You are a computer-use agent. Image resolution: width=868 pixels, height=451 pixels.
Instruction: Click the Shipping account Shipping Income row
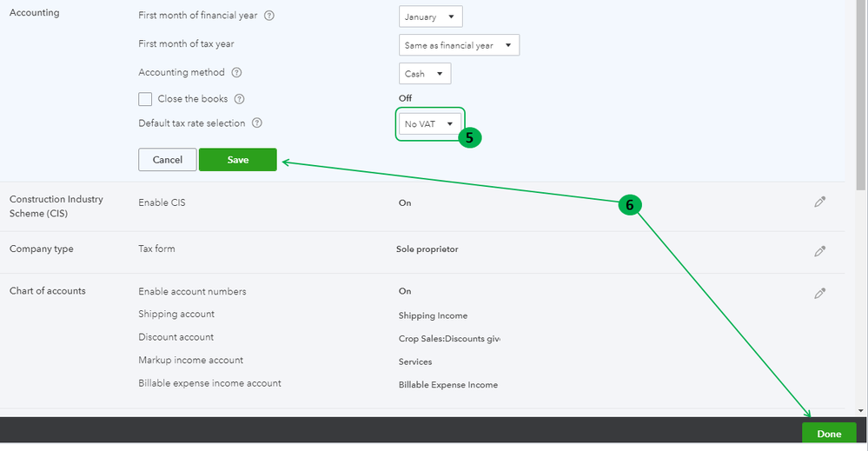(176, 314)
